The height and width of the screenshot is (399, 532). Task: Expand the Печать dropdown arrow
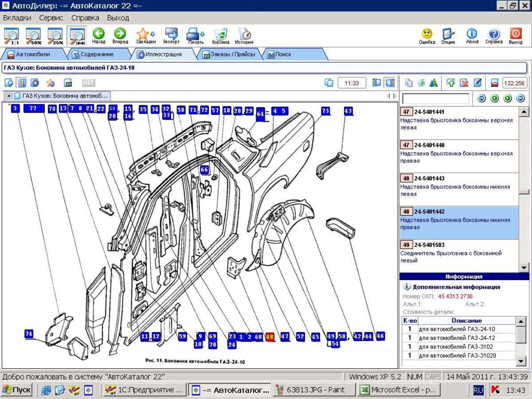203,34
